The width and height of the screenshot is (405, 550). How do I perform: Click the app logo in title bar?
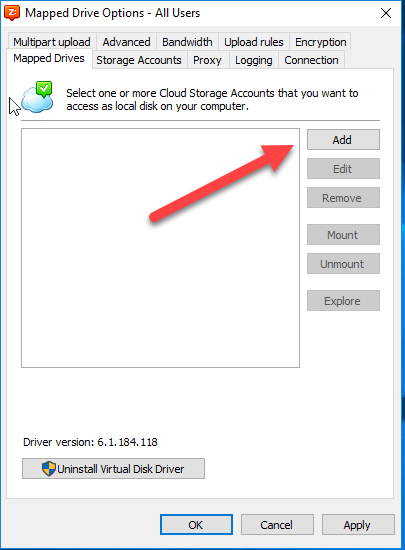(x=12, y=13)
